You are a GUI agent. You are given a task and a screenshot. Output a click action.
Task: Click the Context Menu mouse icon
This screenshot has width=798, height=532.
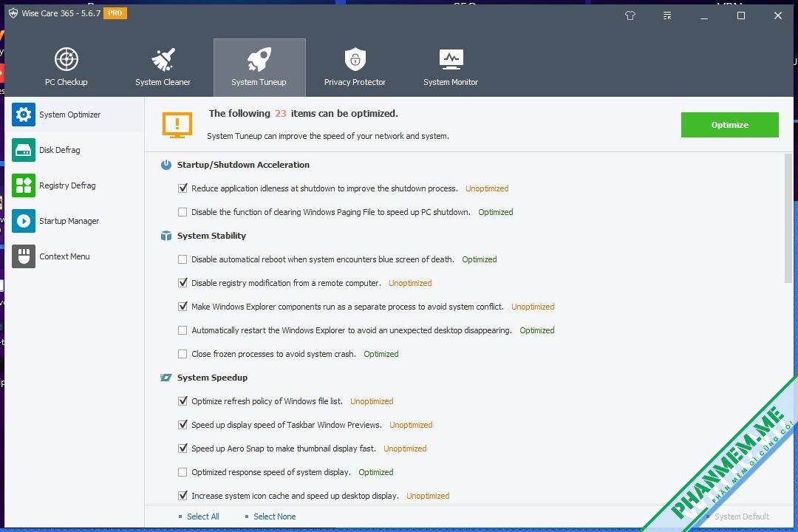pyautogui.click(x=24, y=256)
